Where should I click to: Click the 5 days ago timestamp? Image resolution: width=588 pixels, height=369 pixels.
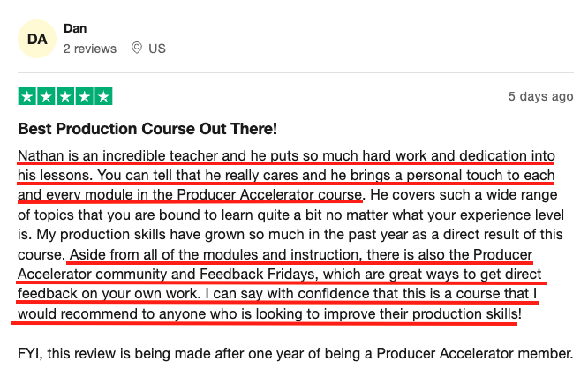[540, 96]
